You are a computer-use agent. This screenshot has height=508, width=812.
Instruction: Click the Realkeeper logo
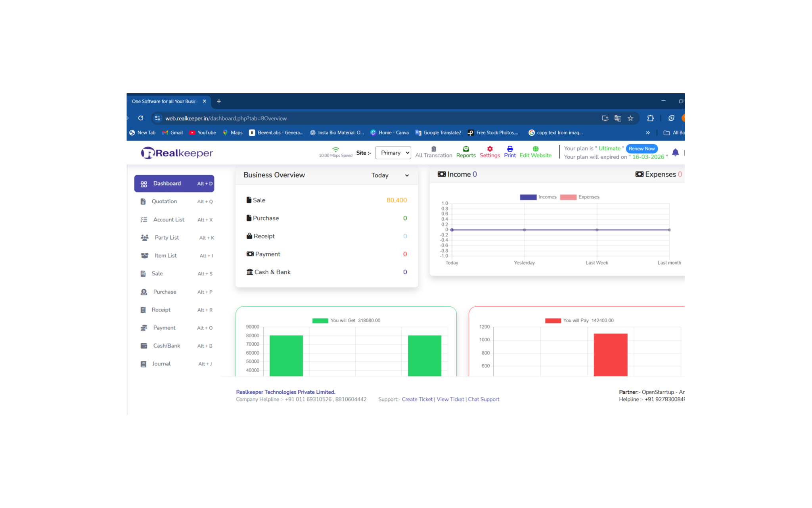pos(176,153)
